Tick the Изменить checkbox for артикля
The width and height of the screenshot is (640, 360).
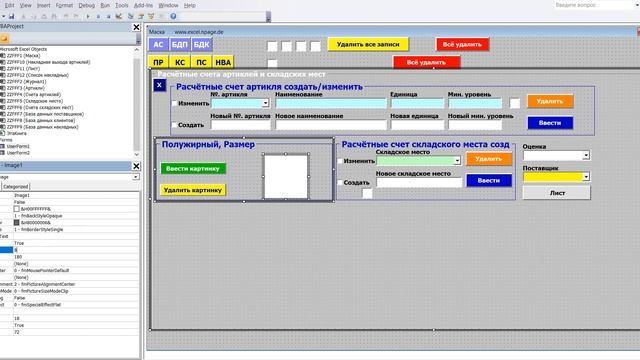[174, 103]
